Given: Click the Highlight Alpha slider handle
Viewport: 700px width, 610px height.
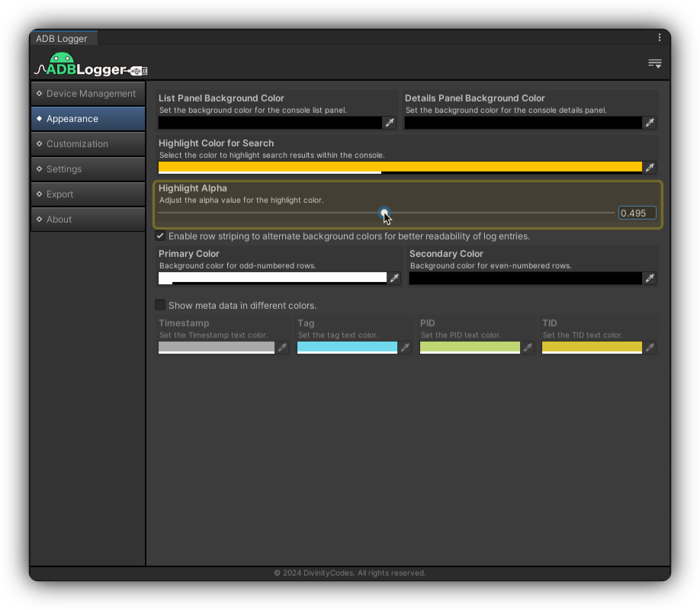Looking at the screenshot, I should coord(384,213).
